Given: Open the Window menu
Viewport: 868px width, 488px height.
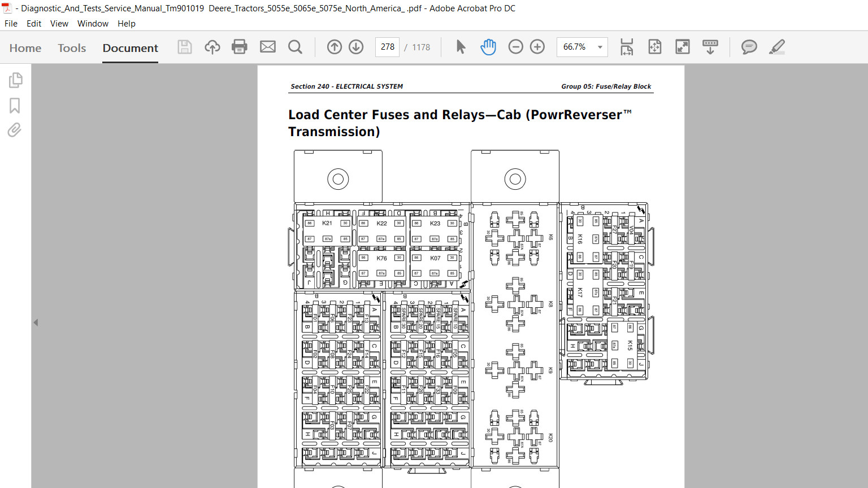Looking at the screenshot, I should tap(93, 24).
